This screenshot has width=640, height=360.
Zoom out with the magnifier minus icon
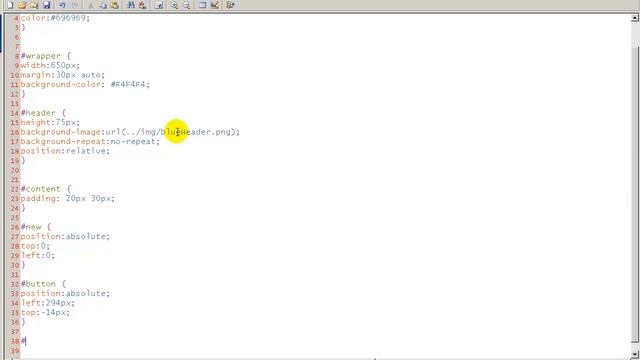click(x=187, y=5)
